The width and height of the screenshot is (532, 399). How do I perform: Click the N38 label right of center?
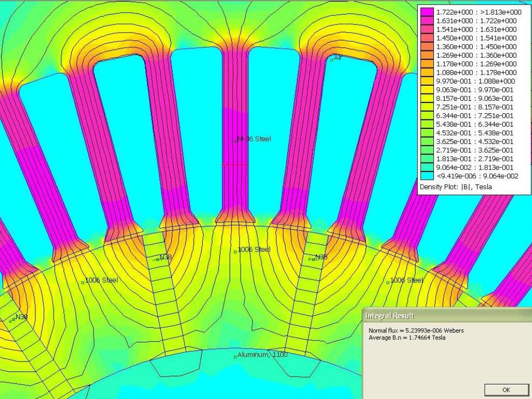coord(313,258)
